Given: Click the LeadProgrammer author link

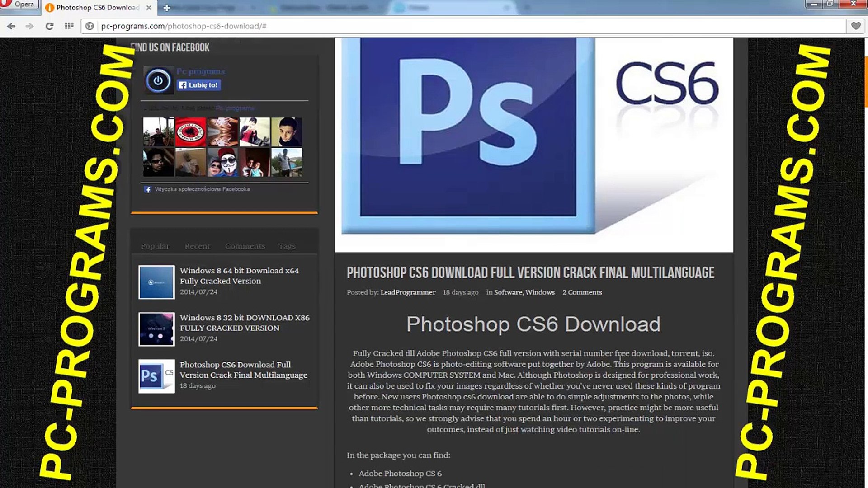Looking at the screenshot, I should coord(408,292).
